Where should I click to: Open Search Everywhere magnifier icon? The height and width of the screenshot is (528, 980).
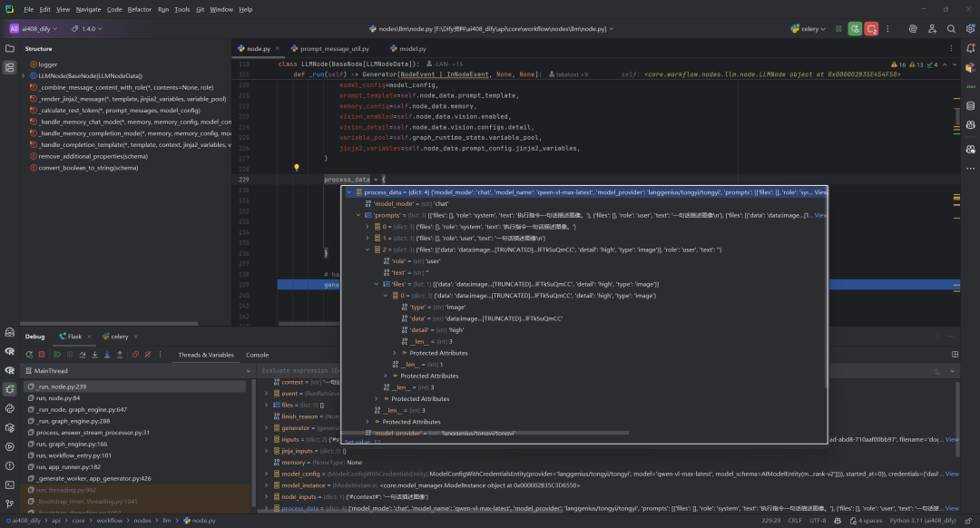(951, 29)
